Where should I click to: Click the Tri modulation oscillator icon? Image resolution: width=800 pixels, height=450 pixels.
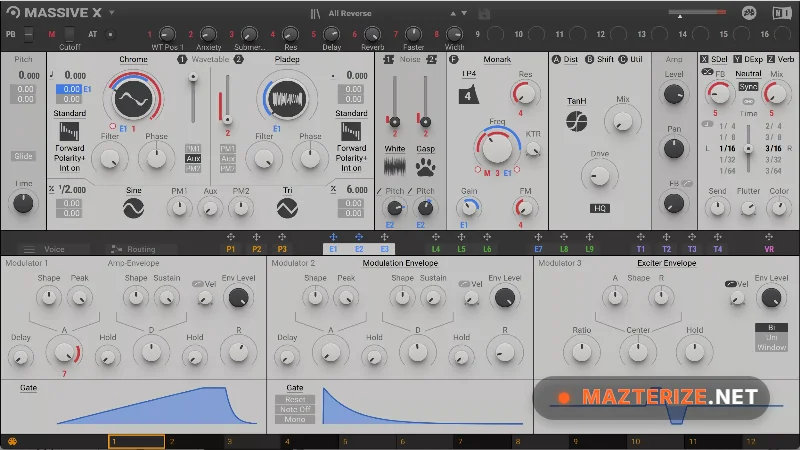click(287, 208)
